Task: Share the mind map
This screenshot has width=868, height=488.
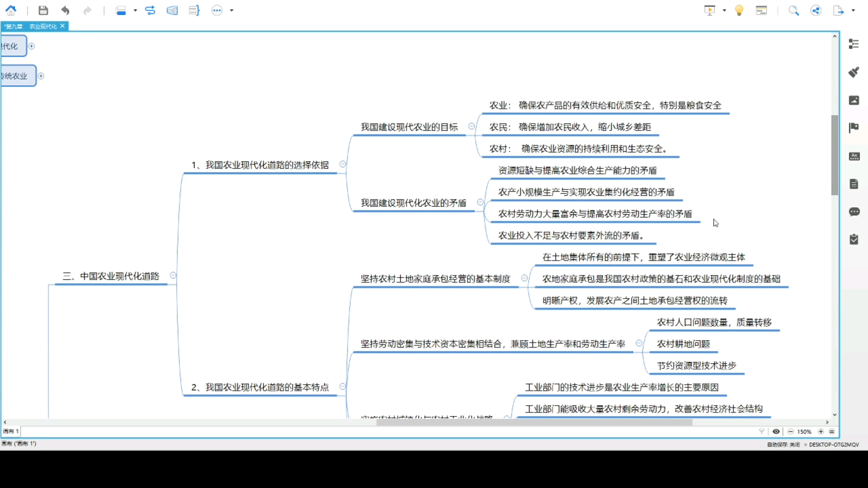Action: (x=816, y=10)
